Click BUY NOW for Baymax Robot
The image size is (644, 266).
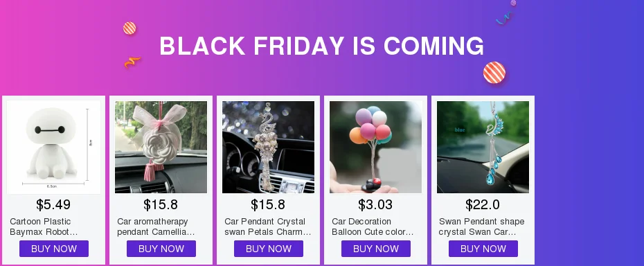[54, 249]
